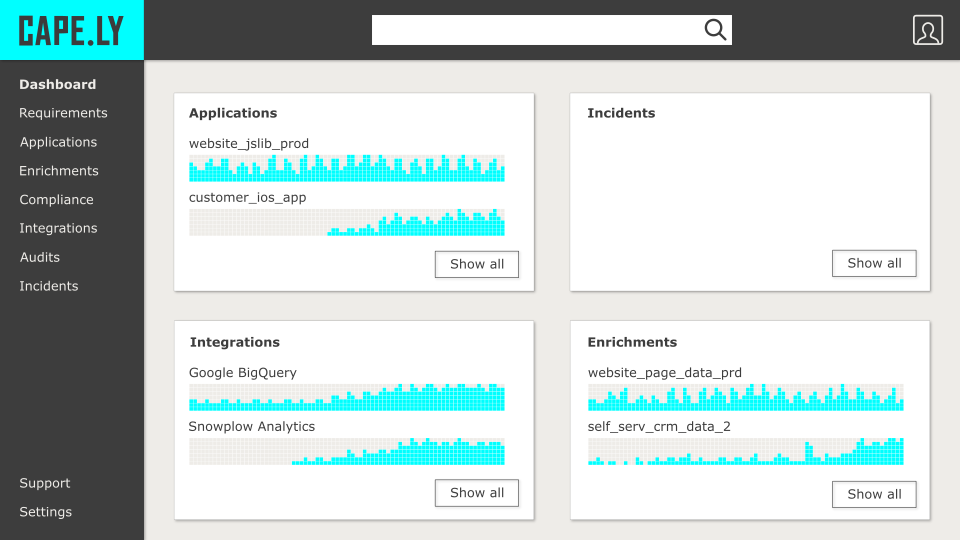Open Incidents from the sidebar menu
Screen dimensions: 960x540
click(48, 286)
